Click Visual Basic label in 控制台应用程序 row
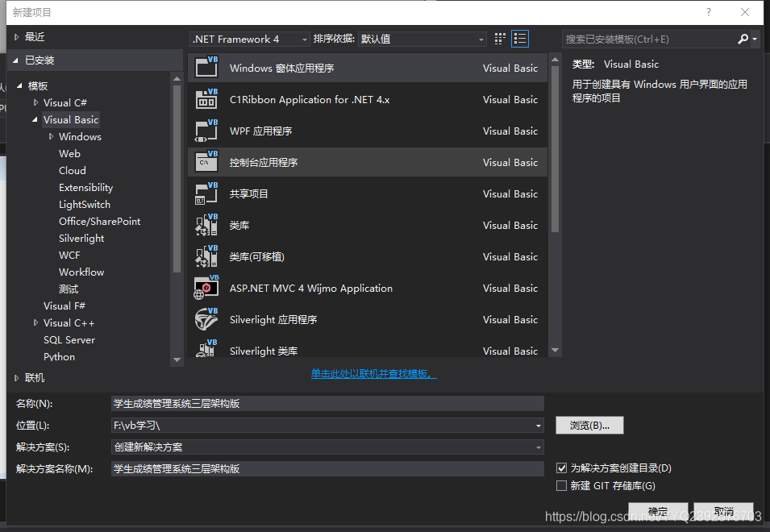Viewport: 770px width, 532px height. (x=510, y=163)
